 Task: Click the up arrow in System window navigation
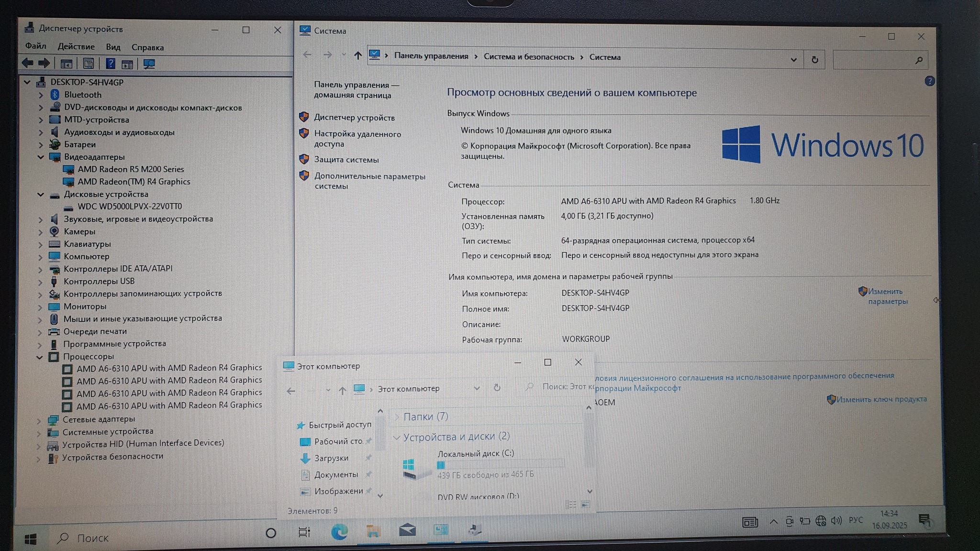(357, 55)
